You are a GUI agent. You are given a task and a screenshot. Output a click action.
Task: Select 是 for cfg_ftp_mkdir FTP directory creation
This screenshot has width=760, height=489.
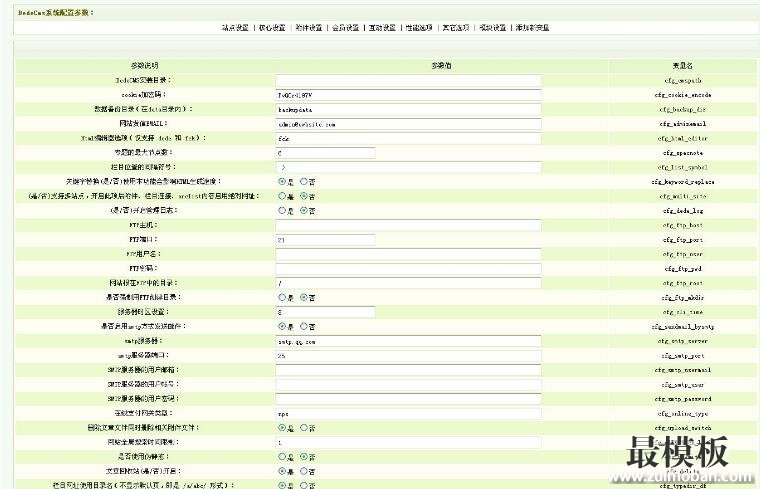tap(282, 298)
